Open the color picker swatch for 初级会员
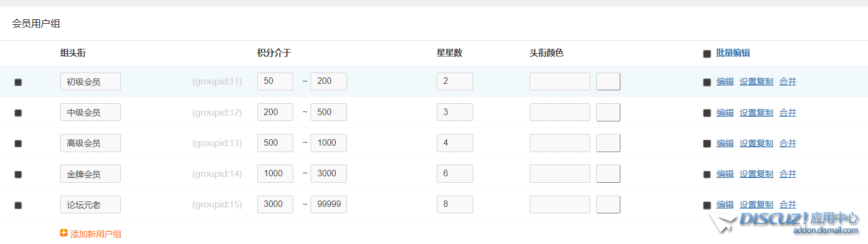Screen dimensions: 868x244 pyautogui.click(x=608, y=82)
